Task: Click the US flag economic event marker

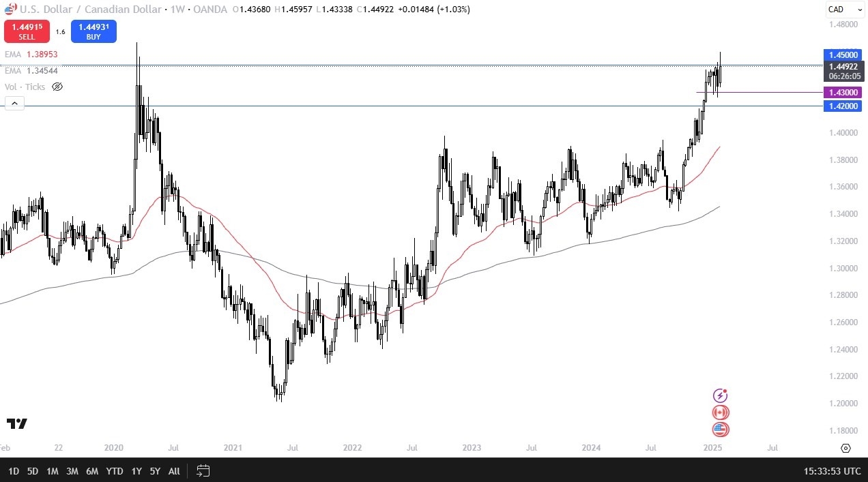Action: pyautogui.click(x=720, y=430)
